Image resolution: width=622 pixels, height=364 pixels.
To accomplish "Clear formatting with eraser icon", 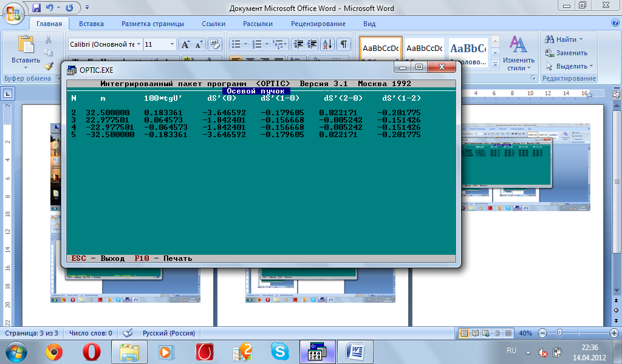I will (214, 44).
